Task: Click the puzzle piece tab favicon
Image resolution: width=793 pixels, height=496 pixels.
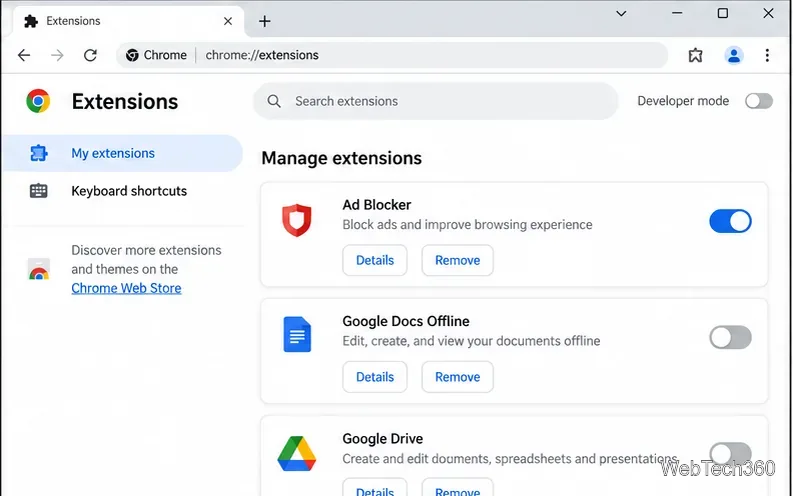Action: click(31, 21)
